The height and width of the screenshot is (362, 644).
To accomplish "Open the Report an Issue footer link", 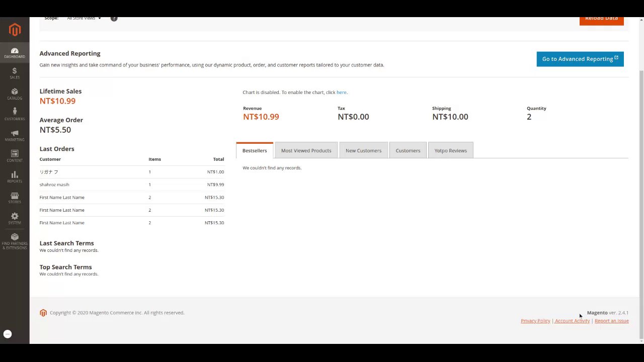I will click(611, 321).
